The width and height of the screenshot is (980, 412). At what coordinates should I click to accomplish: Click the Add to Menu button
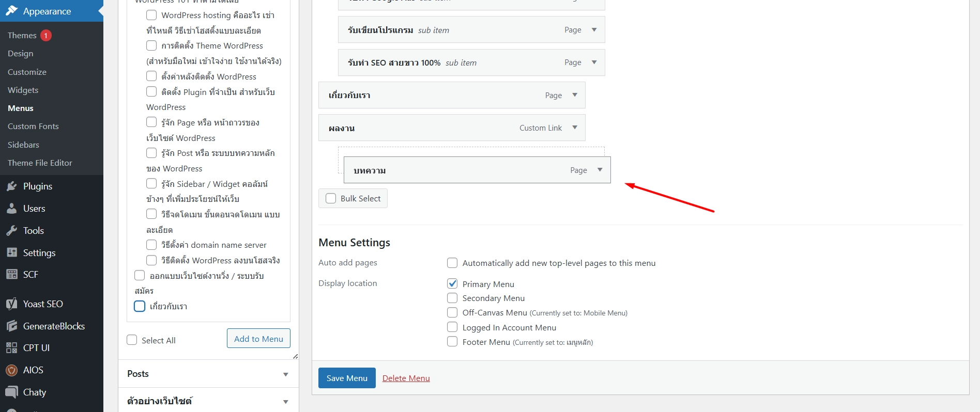258,339
